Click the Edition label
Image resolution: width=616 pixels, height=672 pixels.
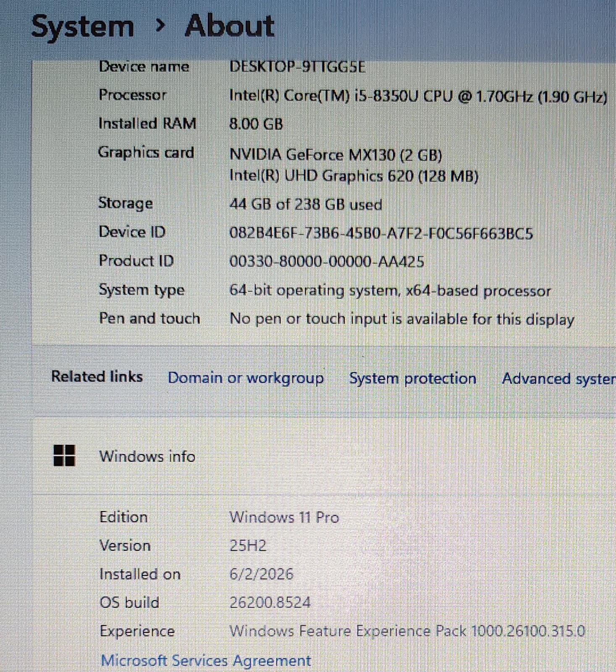[123, 517]
